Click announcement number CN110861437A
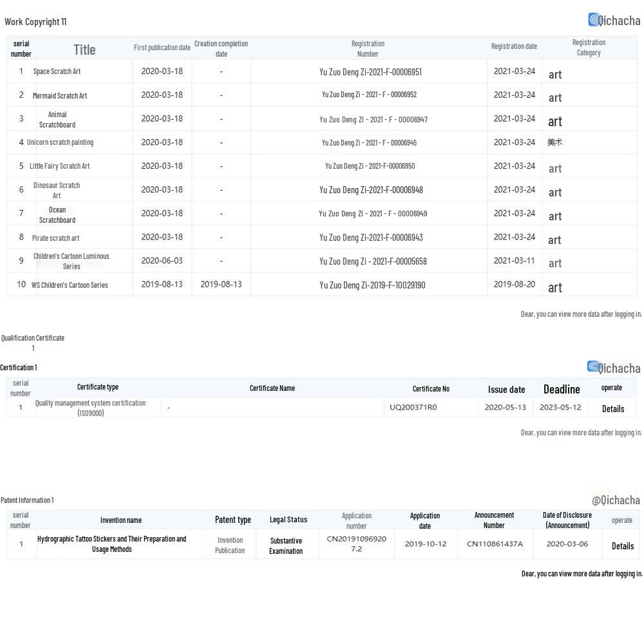 pos(495,544)
